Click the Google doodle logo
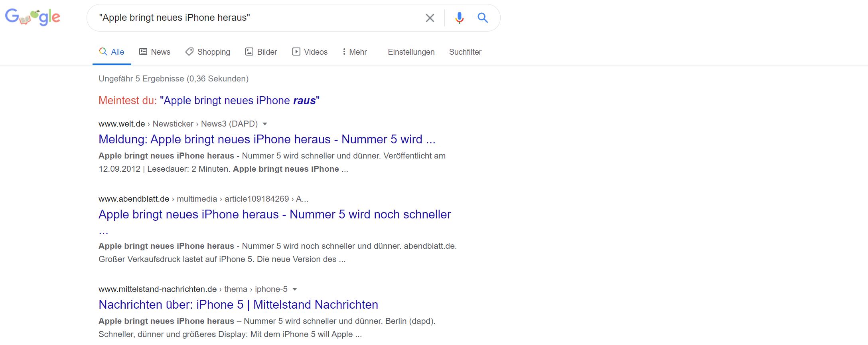Screen dimensions: 868x345 tap(33, 17)
